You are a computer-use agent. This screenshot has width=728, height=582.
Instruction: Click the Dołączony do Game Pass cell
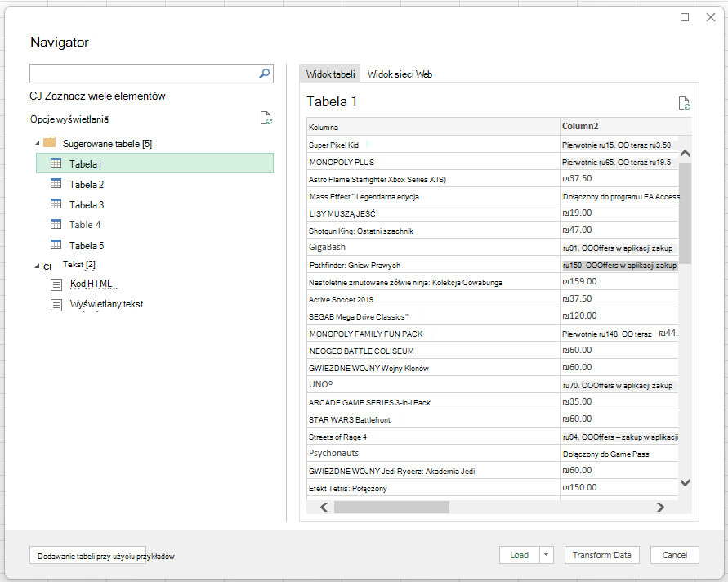(x=619, y=454)
